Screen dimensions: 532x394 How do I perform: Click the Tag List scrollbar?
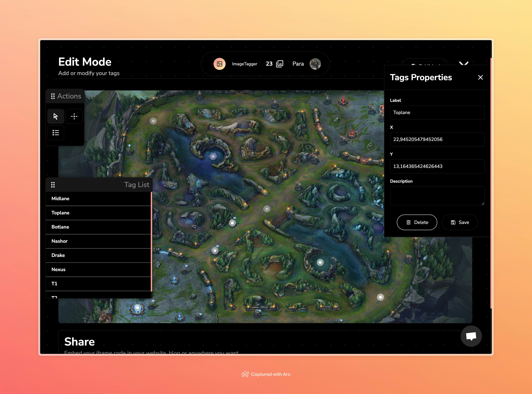click(x=152, y=242)
